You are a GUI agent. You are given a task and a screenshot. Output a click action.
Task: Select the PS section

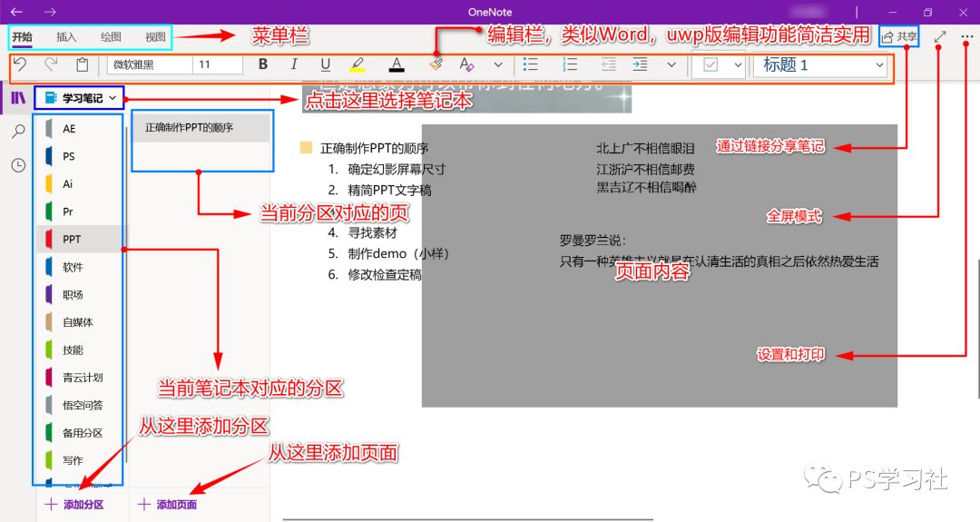click(x=80, y=156)
